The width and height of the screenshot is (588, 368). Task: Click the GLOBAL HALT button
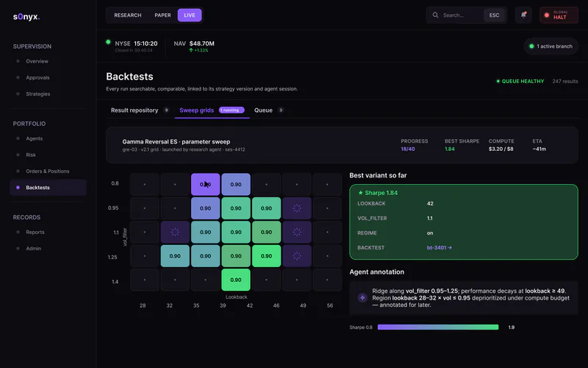[x=559, y=15]
